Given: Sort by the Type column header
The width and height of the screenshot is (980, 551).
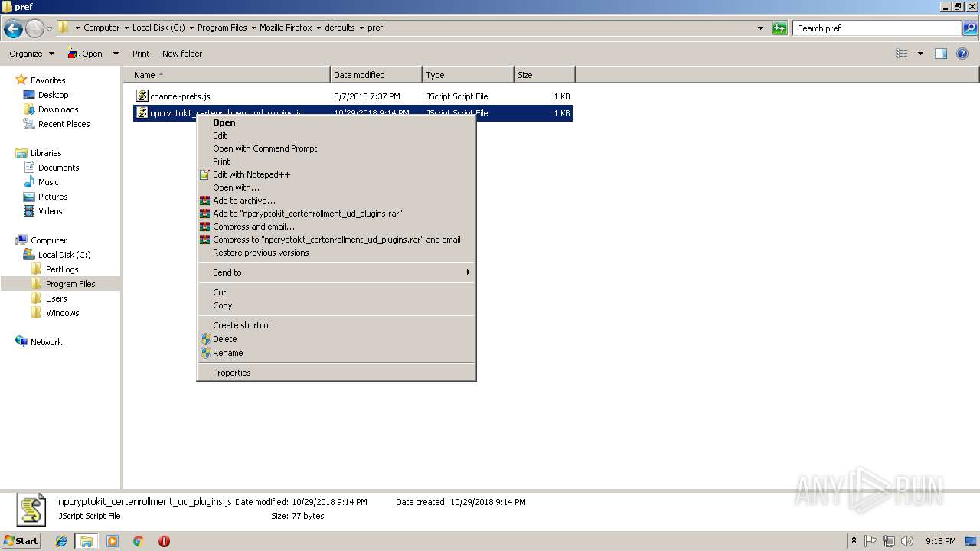Looking at the screenshot, I should point(468,75).
